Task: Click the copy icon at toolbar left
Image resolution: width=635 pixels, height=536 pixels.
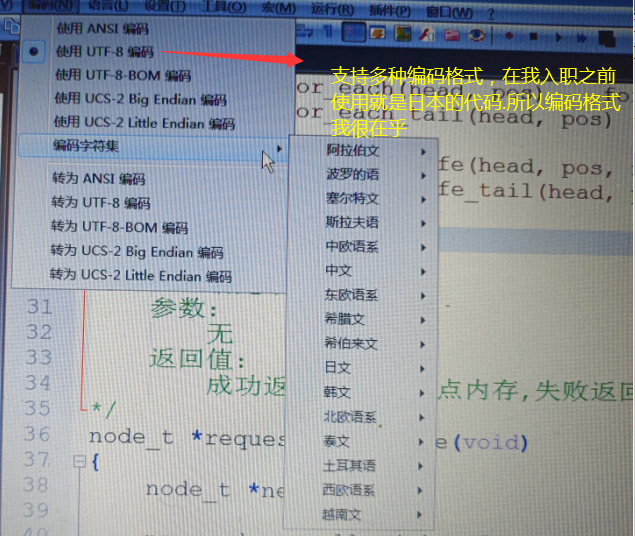Action: 11,26
